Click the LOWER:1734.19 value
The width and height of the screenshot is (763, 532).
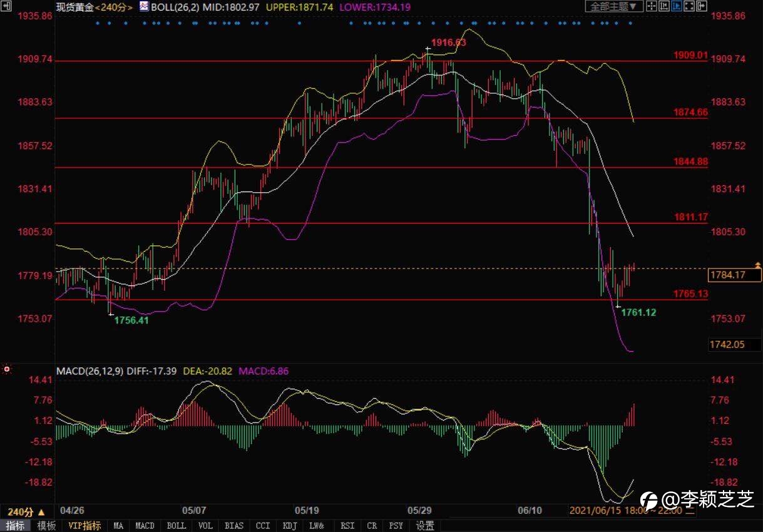[375, 7]
